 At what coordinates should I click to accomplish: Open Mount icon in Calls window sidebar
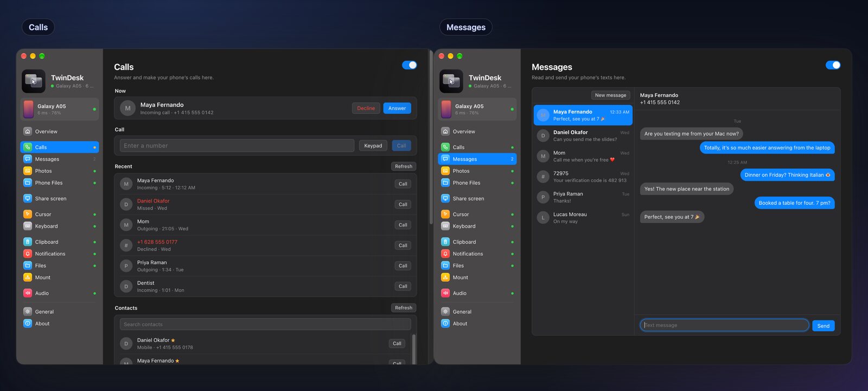pos(28,278)
